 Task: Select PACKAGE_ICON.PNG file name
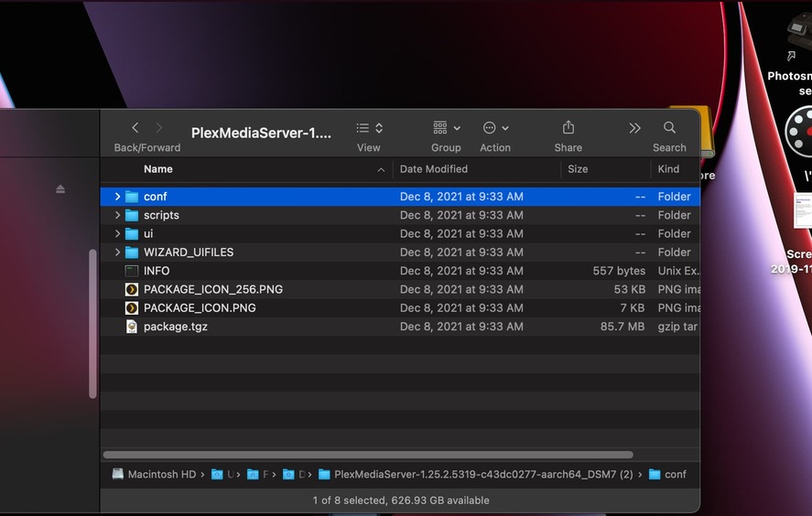pos(200,308)
